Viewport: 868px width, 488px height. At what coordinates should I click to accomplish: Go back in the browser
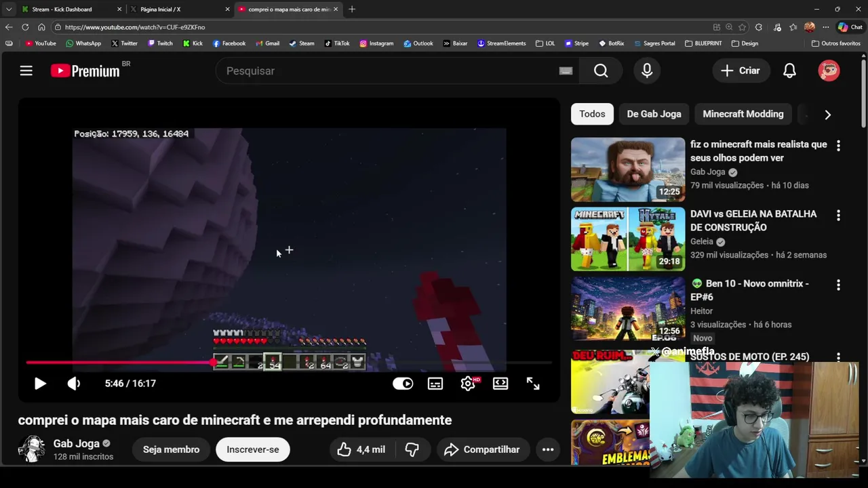(x=8, y=27)
